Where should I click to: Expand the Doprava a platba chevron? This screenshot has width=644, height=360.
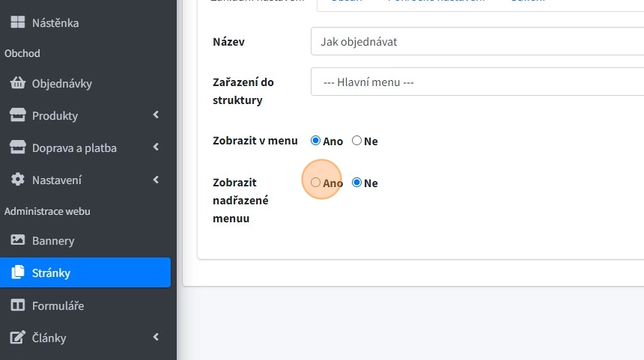[x=156, y=147]
